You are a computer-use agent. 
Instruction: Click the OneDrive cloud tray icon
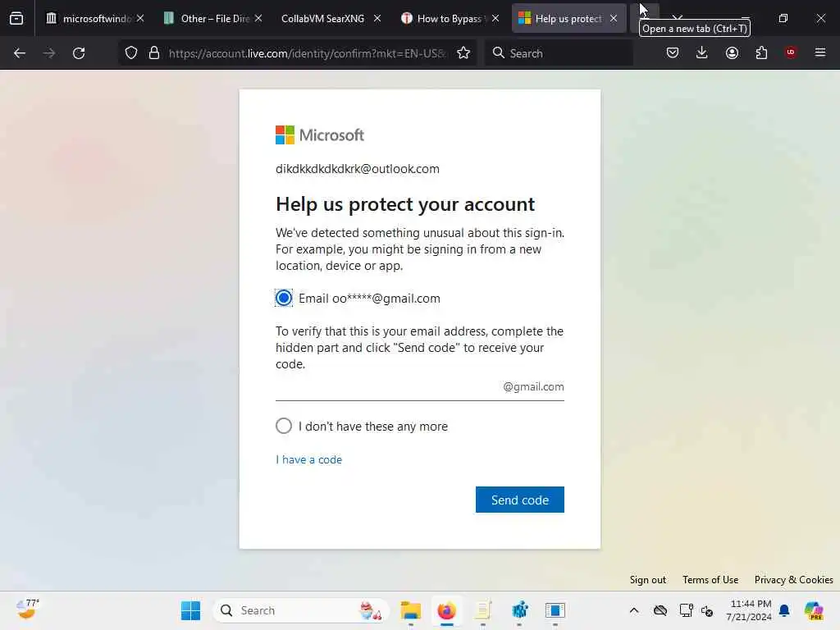660,610
